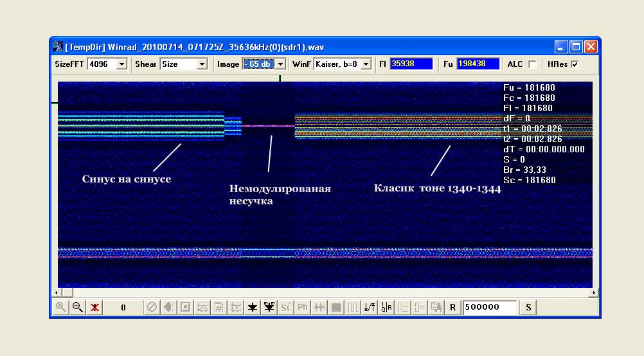Click the QR icon in bottom toolbar
Viewport: 644px width, 356px height.
tap(386, 307)
